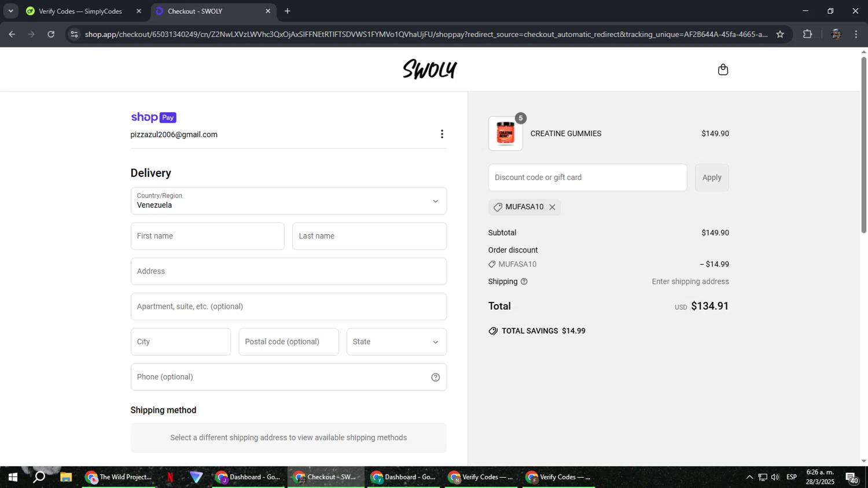
Task: Open a new browser tab
Action: (288, 11)
